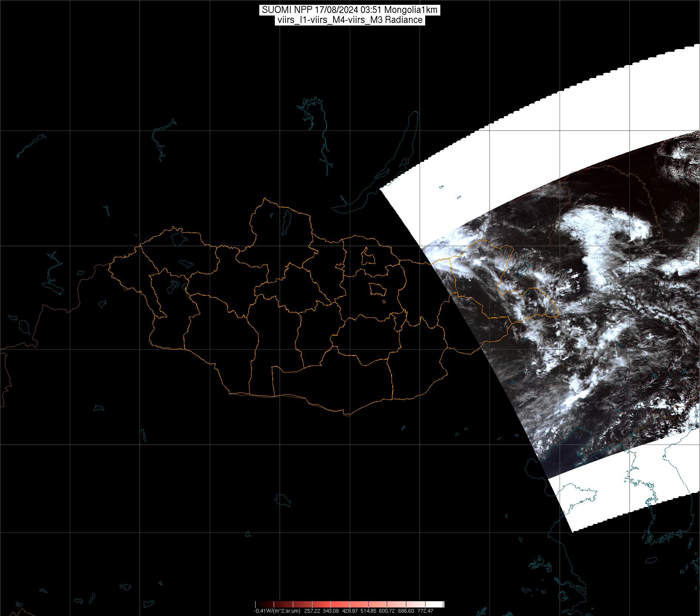Viewport: 700px width, 616px height.
Task: Select the 257.22 colorbar tick value
Action: pos(313,611)
